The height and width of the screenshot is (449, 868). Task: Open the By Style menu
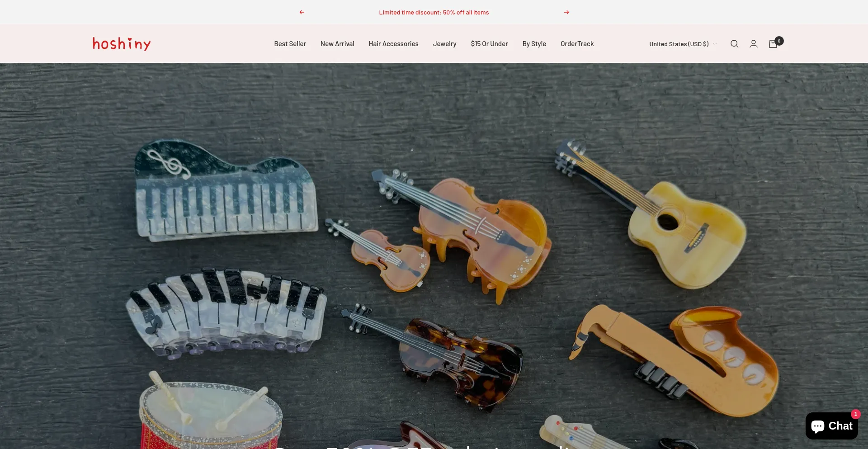click(x=534, y=44)
